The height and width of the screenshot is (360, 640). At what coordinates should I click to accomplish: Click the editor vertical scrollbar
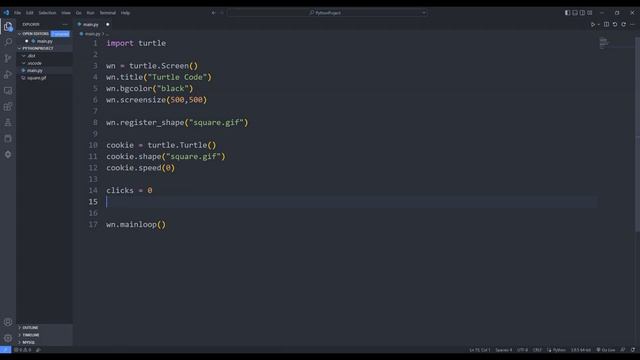tap(637, 135)
